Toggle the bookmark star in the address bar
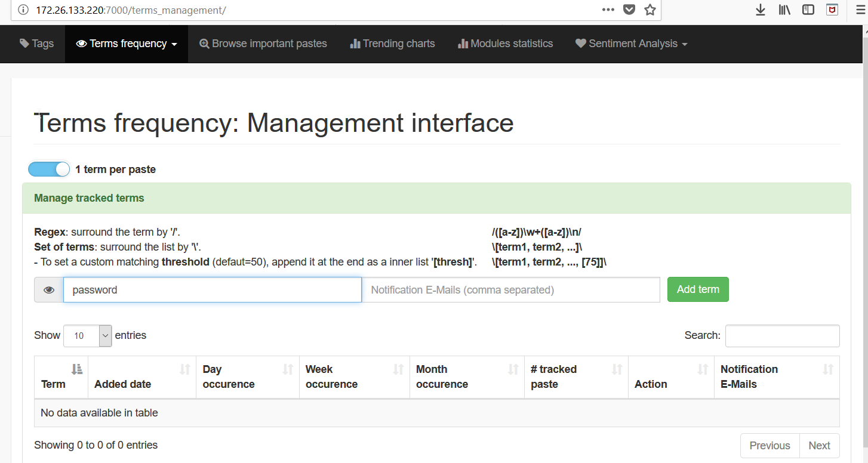Screen dimensions: 868x463 point(649,10)
